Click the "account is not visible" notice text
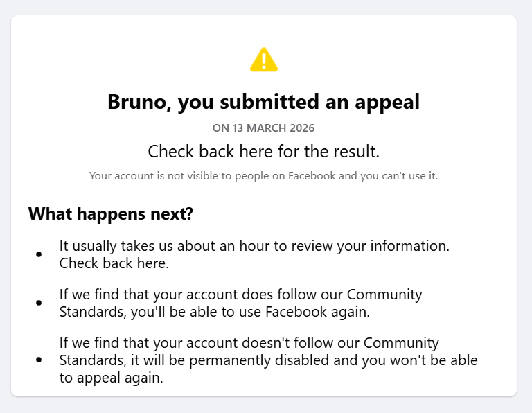Image resolution: width=532 pixels, height=413 pixels. click(x=263, y=176)
